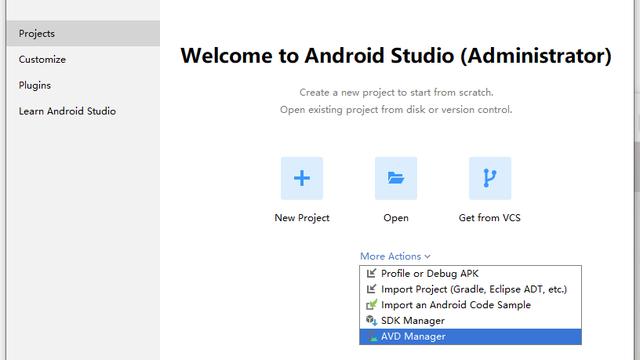Click the Import Project arrow icon

(x=371, y=289)
